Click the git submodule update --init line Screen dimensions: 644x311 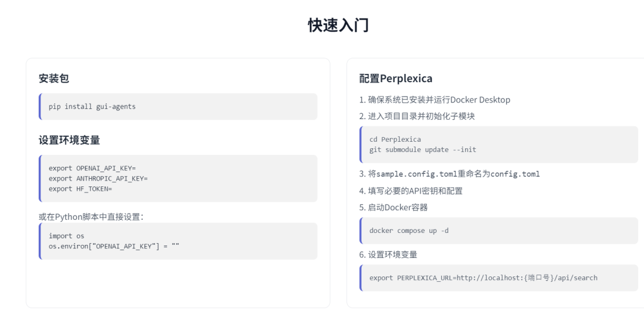(x=423, y=150)
